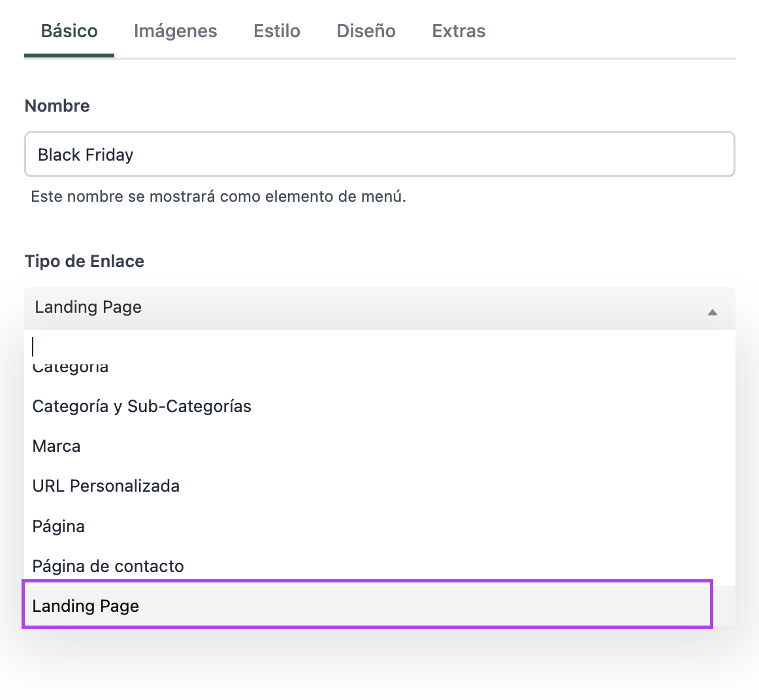Click the Nombre field label
759x700 pixels.
pos(57,106)
